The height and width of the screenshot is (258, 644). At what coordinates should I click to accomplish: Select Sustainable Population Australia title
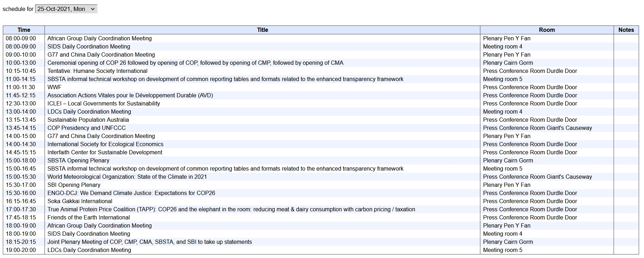coord(88,120)
